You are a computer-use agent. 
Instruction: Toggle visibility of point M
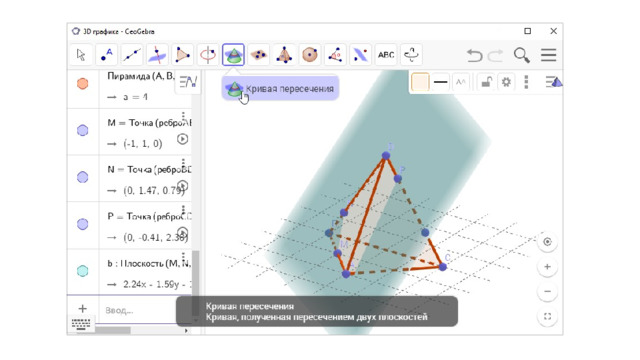[82, 130]
